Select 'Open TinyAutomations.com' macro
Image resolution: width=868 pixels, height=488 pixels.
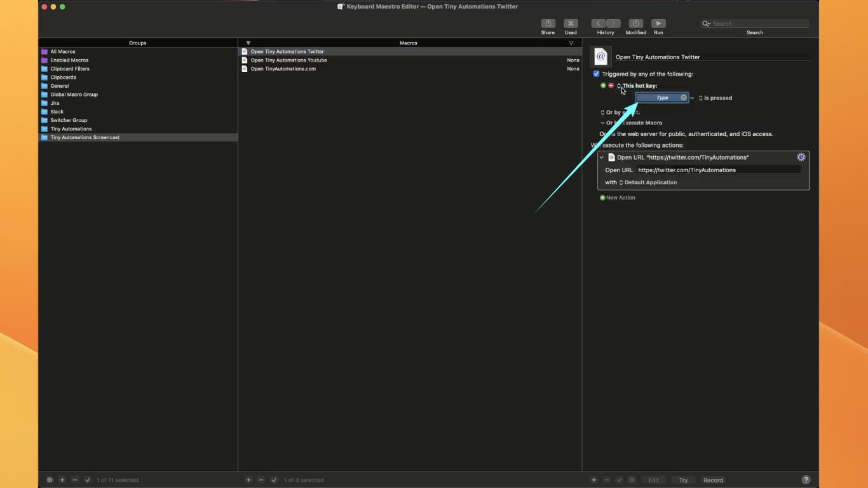pyautogui.click(x=410, y=69)
